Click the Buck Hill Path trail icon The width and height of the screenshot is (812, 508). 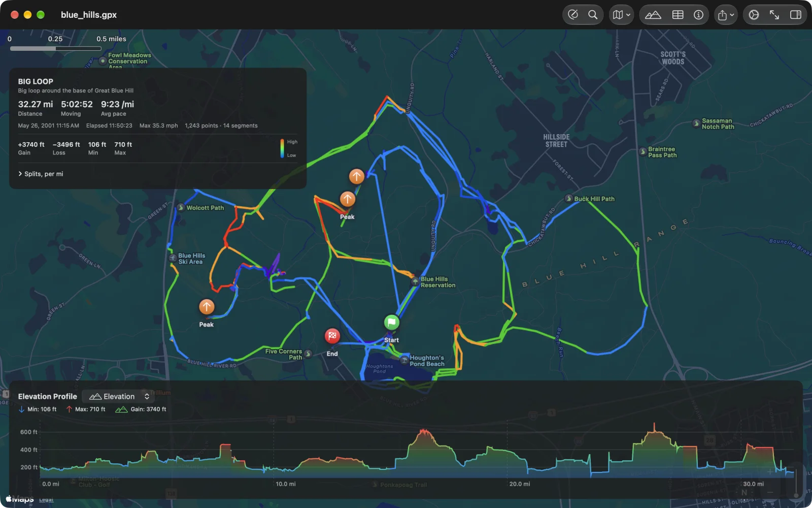(569, 199)
